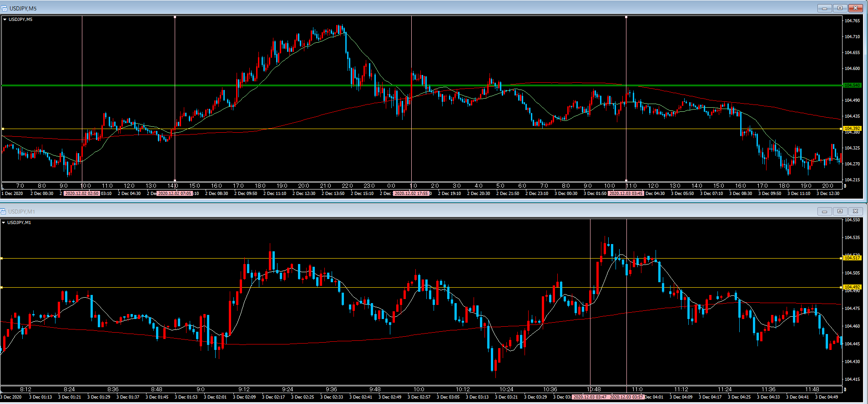Click the 2020.12.03 03:57 date marker
Image resolution: width=868 pixels, height=404 pixels.
coord(626,397)
